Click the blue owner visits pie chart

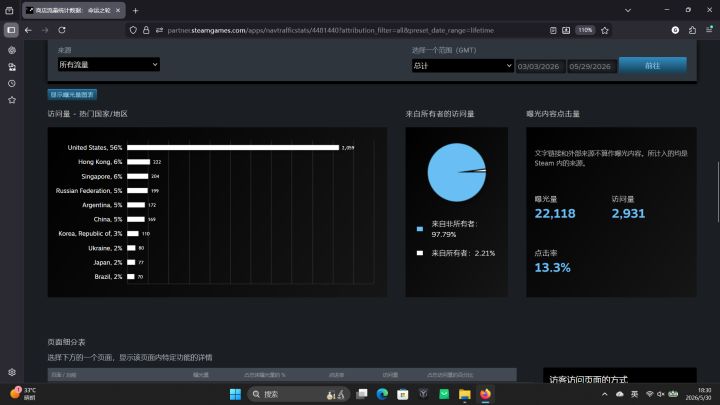point(456,172)
